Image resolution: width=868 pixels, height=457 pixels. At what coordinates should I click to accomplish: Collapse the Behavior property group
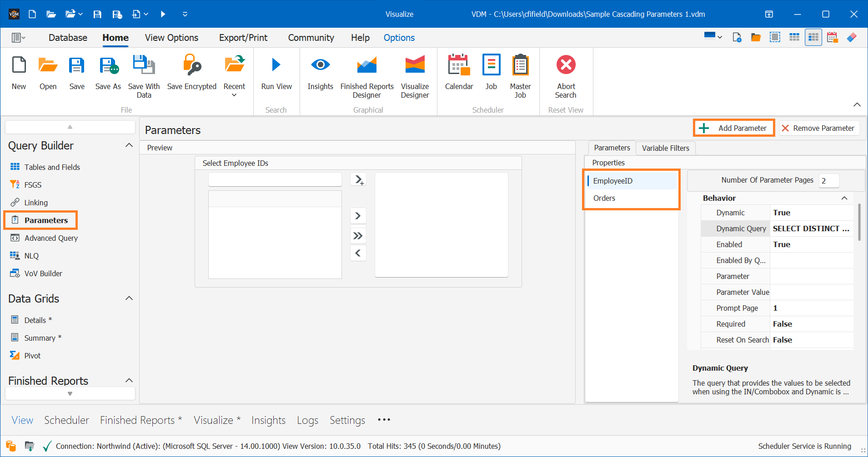pos(844,198)
